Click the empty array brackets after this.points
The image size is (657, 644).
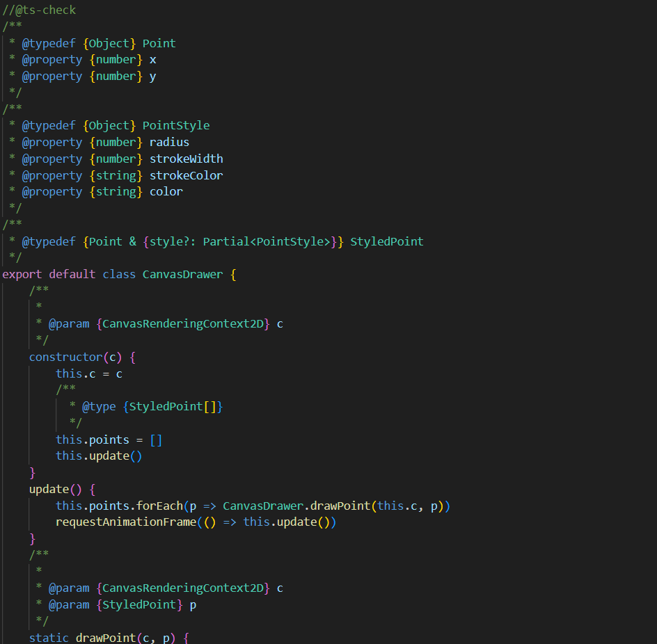tap(156, 440)
